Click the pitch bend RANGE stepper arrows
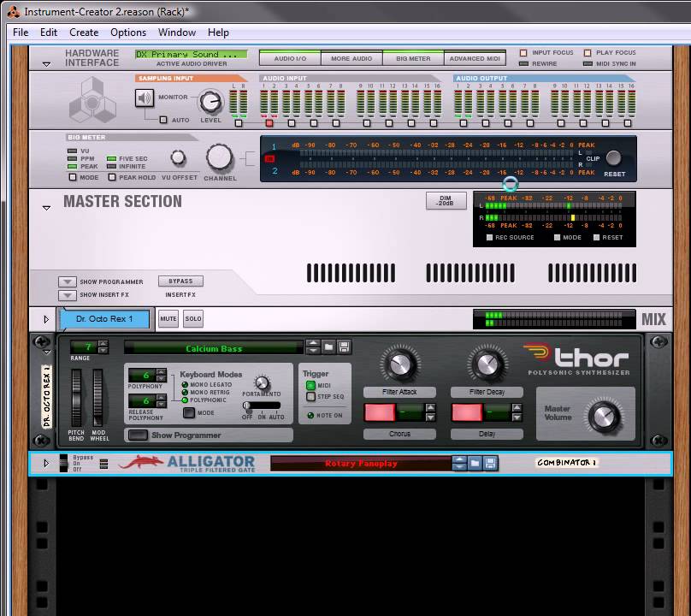Screen dimensions: 691x616 [x=103, y=347]
